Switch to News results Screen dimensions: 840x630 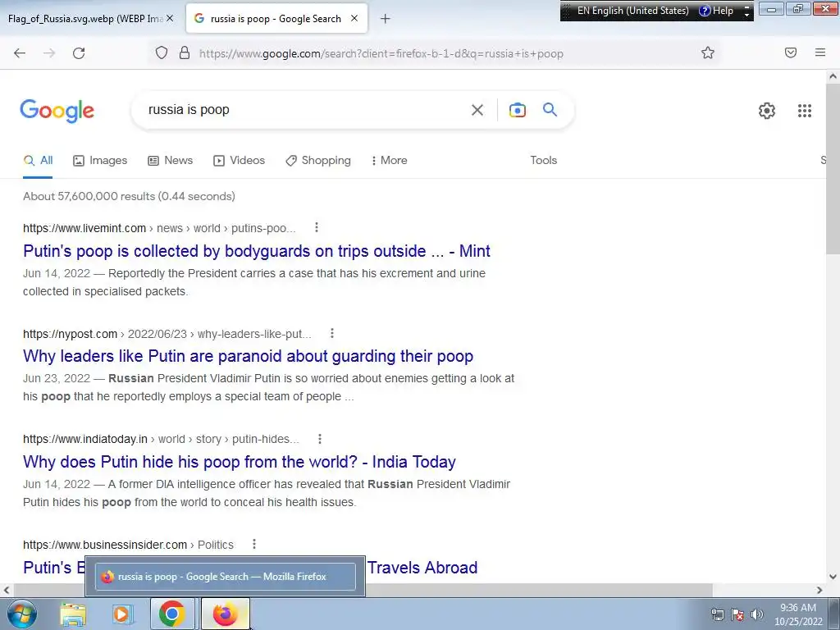tap(171, 160)
